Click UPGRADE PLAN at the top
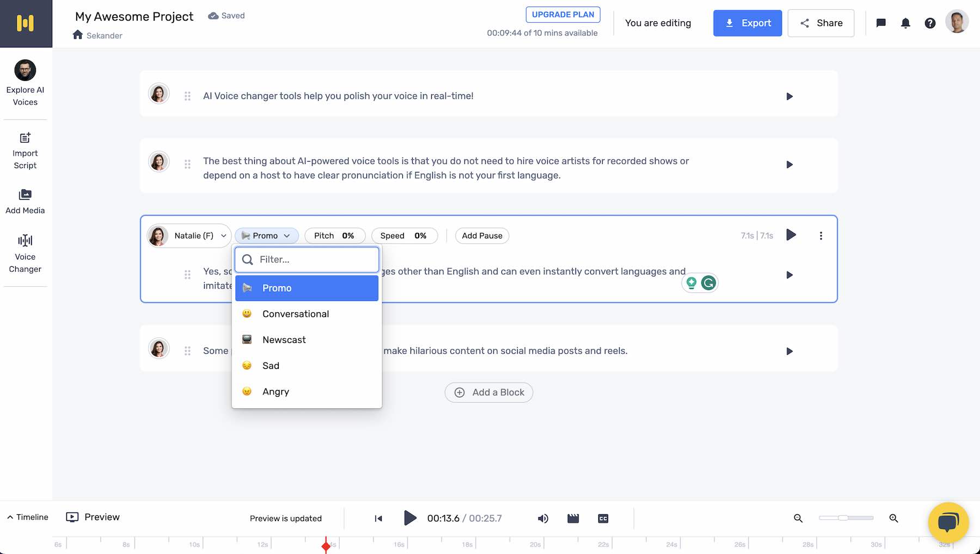Image resolution: width=980 pixels, height=554 pixels. coord(562,14)
